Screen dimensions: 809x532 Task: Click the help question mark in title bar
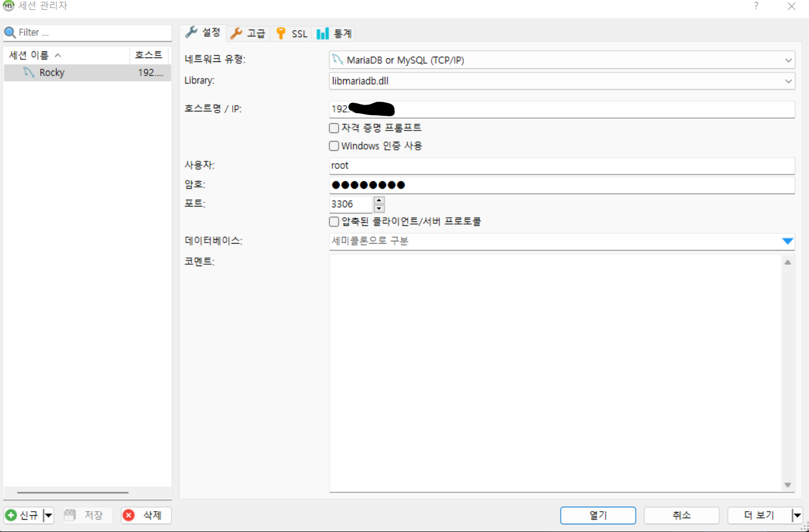pos(756,6)
